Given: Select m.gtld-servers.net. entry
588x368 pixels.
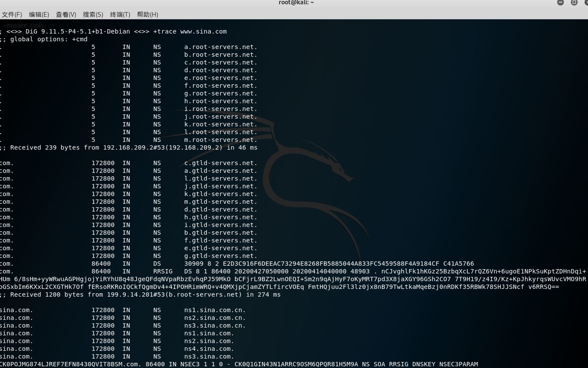Looking at the screenshot, I should coord(221,202).
